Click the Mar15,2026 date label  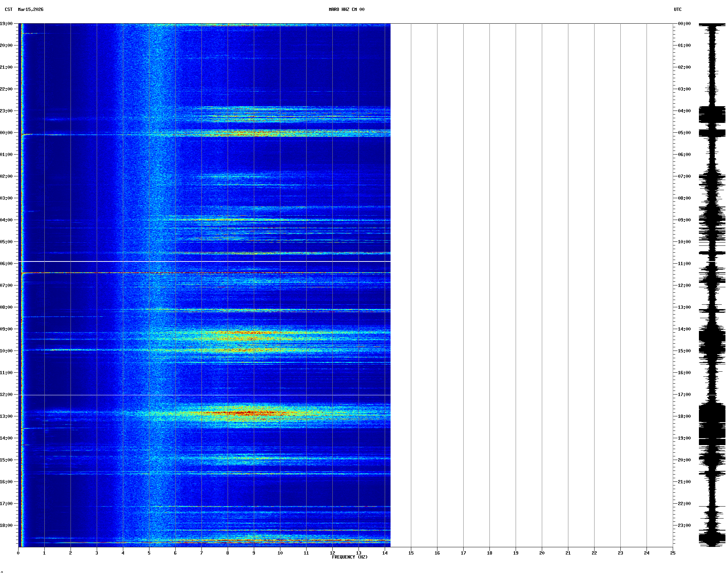coord(31,9)
